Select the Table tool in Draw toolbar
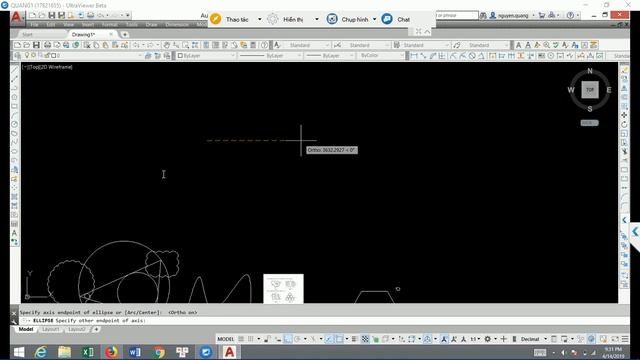Image resolution: width=640 pixels, height=360 pixels. (x=15, y=224)
